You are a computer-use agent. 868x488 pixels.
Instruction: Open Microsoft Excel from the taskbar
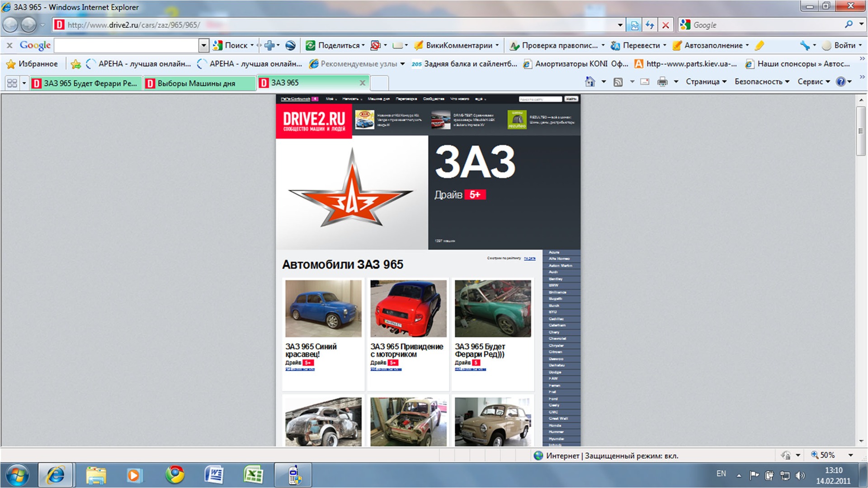tap(253, 475)
